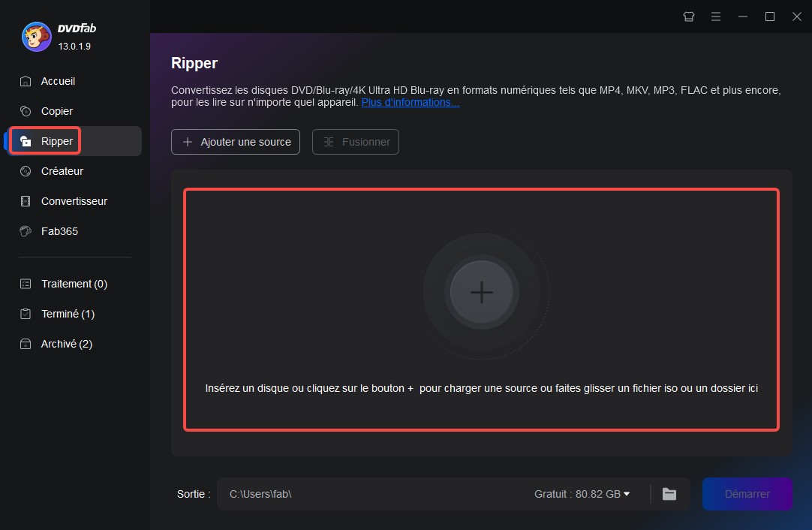
Task: Click the version number 13.0.1.9
Action: [x=74, y=47]
